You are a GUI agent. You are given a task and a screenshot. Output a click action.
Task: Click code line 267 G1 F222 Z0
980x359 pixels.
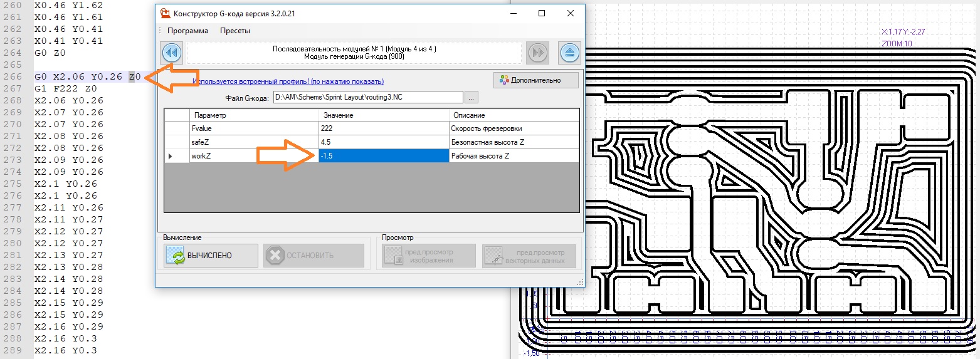point(66,88)
